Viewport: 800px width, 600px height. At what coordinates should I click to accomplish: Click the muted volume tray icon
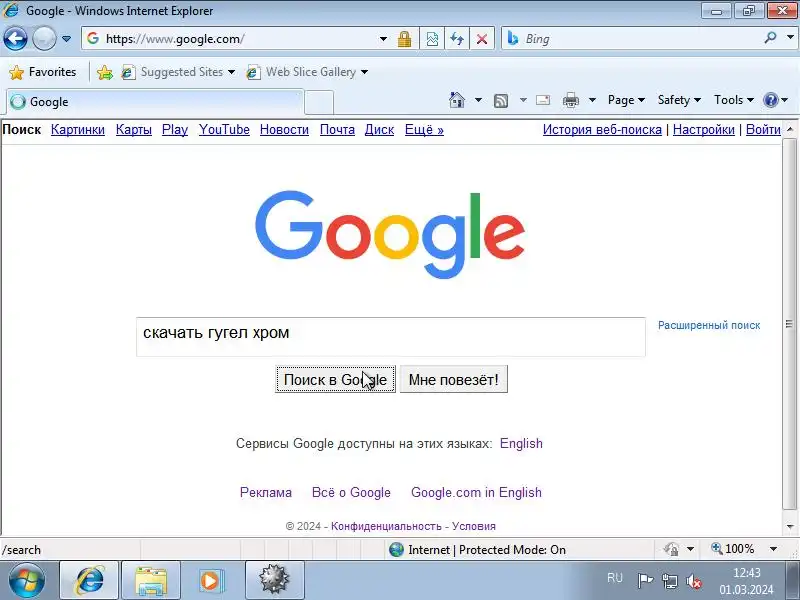pos(693,581)
